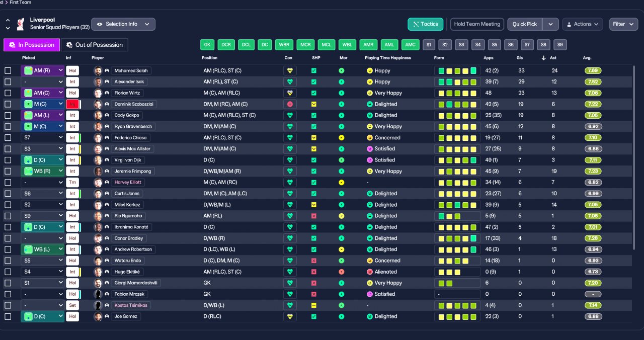Image resolution: width=644 pixels, height=340 pixels.
Task: Switch to the Out of Possession tab
Action: 95,45
